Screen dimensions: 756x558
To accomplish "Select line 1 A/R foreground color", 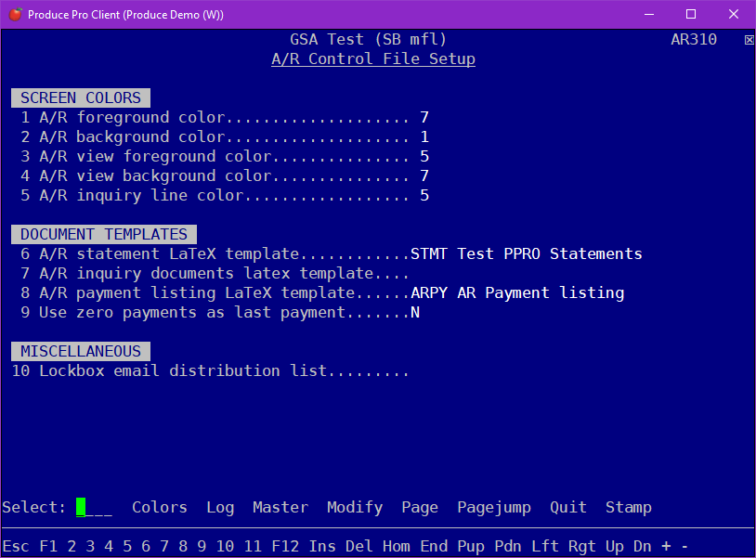I will click(225, 118).
